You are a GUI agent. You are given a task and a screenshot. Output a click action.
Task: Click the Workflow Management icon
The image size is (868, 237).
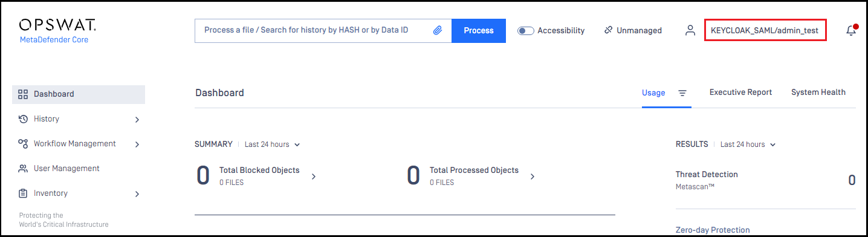(23, 144)
